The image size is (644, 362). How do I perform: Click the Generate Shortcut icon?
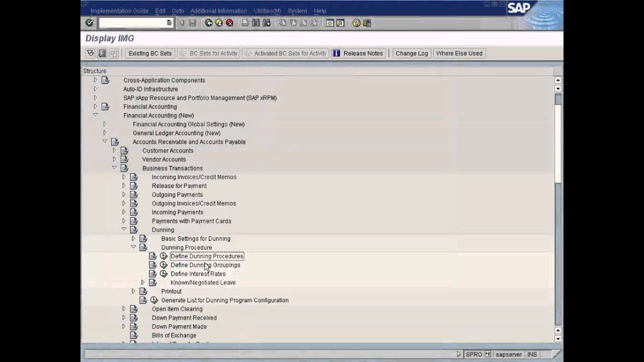click(340, 23)
